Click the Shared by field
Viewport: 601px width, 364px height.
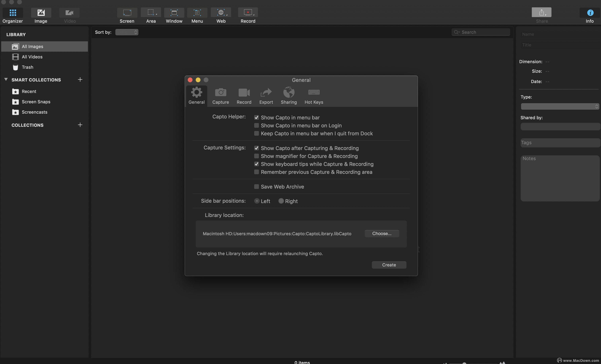(x=560, y=126)
